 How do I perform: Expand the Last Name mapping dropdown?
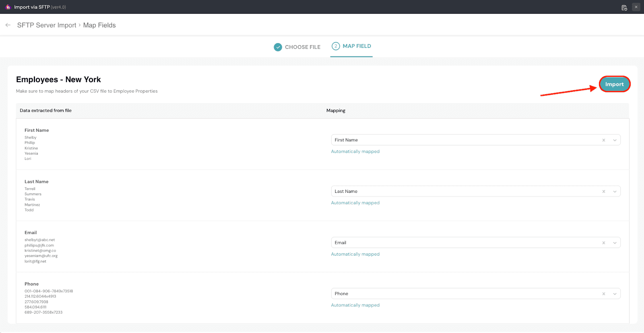pos(615,192)
